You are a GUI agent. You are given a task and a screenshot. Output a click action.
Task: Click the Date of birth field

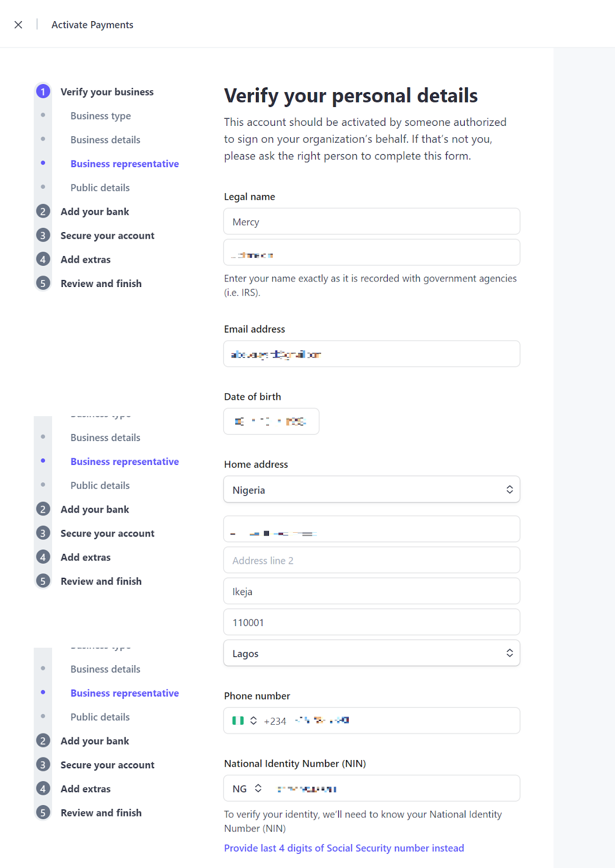point(271,422)
